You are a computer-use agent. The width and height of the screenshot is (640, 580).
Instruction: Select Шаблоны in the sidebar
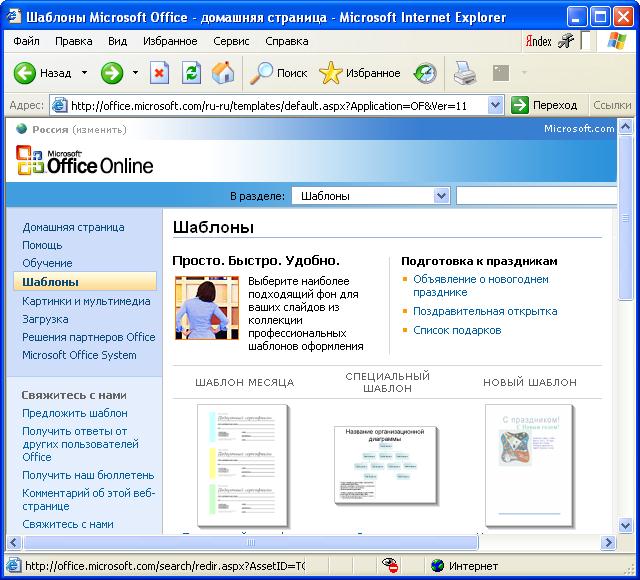pos(85,282)
